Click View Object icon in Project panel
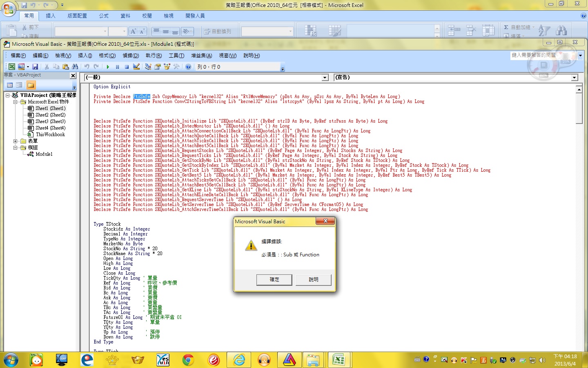This screenshot has width=588, height=368. (19, 85)
